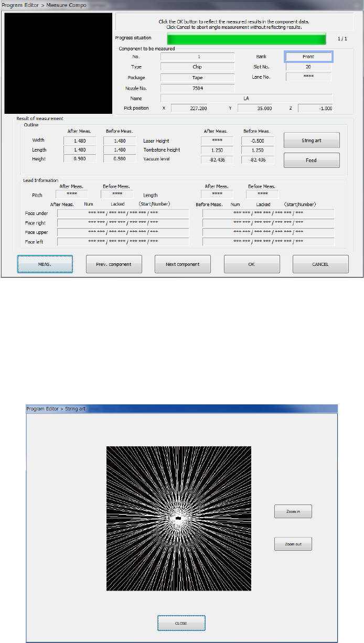Click the Pick position Z value
Screen dimensions: 364x643
pyautogui.click(x=315, y=108)
